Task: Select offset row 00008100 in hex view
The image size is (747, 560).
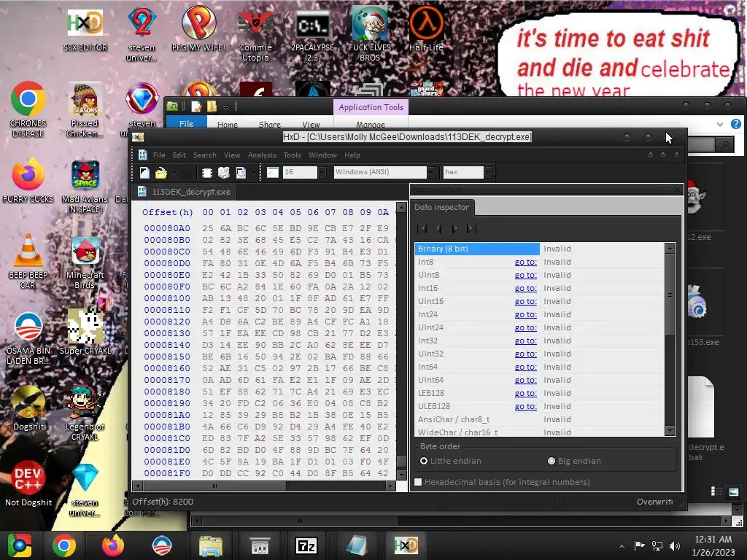Action: (x=167, y=298)
